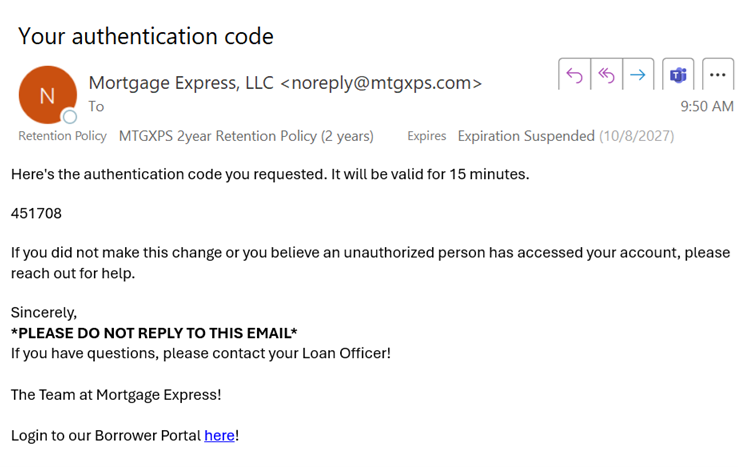Select the MTGXPS 2year Retention Policy text

[246, 136]
